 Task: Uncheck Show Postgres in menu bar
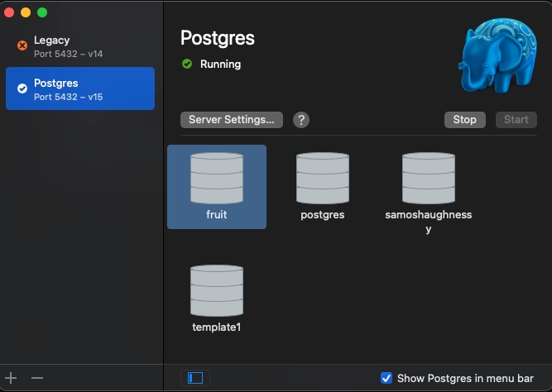[386, 378]
